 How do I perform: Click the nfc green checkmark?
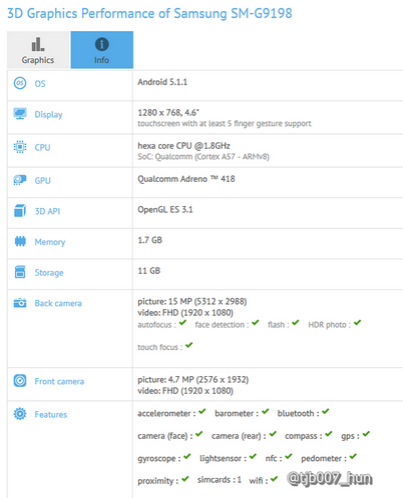tap(288, 456)
